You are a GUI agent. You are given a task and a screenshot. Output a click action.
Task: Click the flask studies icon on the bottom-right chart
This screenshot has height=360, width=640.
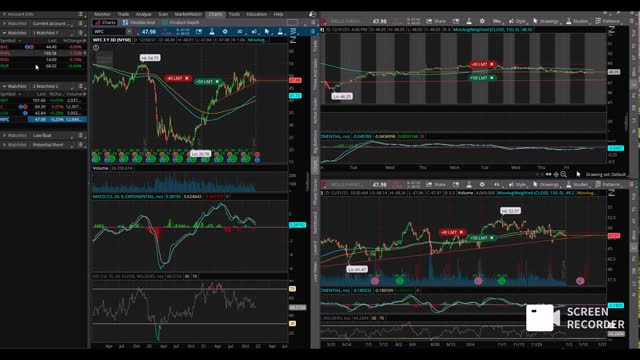tap(469, 184)
